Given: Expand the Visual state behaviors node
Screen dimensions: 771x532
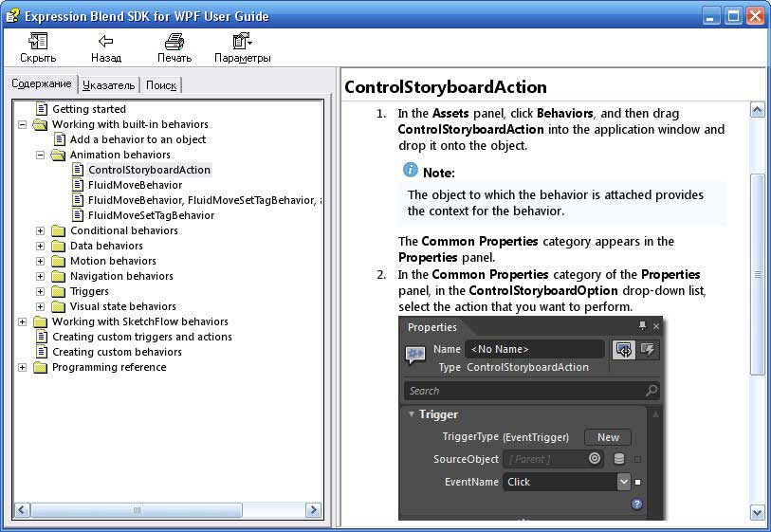Looking at the screenshot, I should pyautogui.click(x=41, y=307).
